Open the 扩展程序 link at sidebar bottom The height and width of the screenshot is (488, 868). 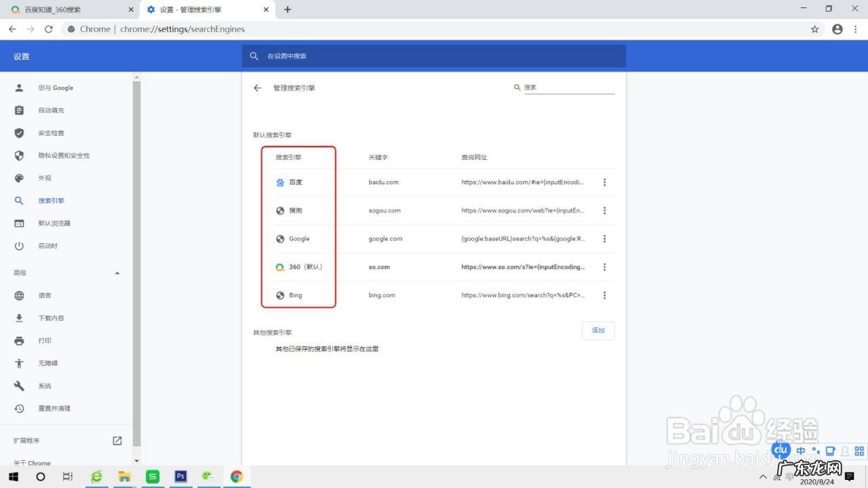point(27,440)
